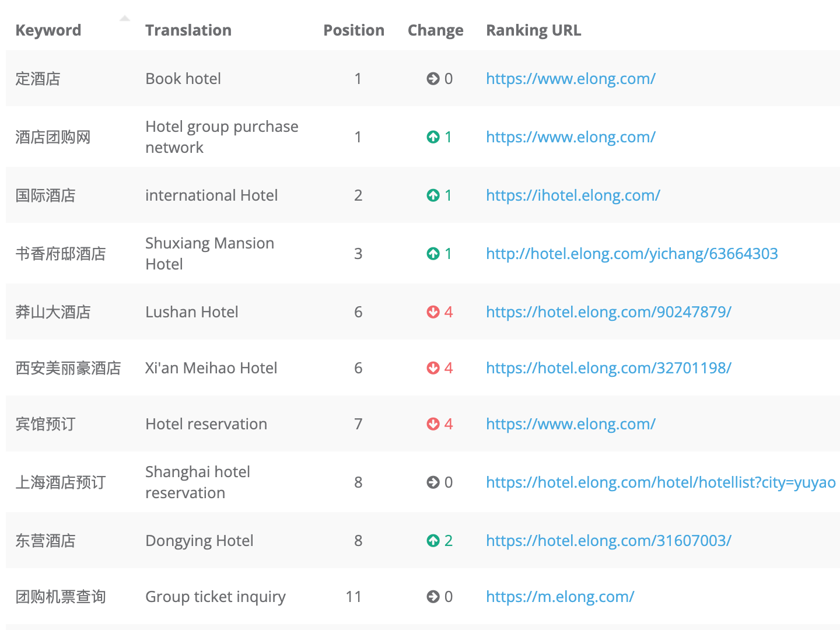Click the translation 'Lushan Hotel'
The height and width of the screenshot is (630, 840).
click(x=192, y=312)
